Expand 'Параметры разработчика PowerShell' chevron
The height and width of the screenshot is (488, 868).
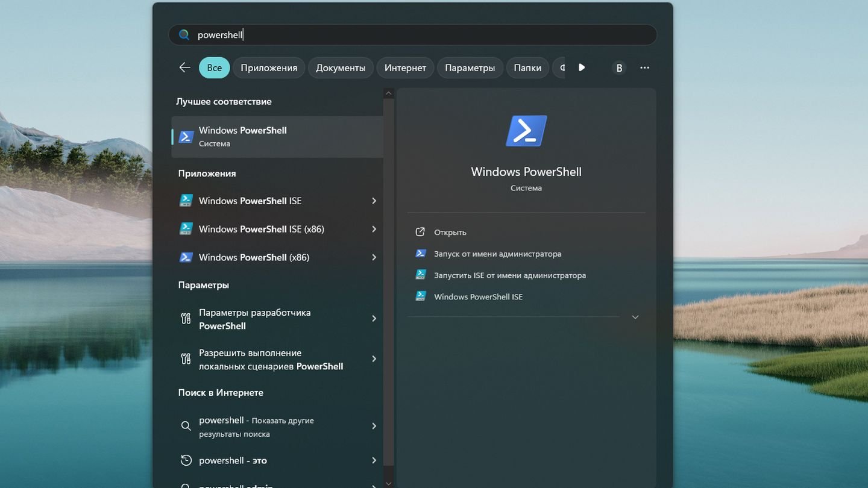click(374, 319)
